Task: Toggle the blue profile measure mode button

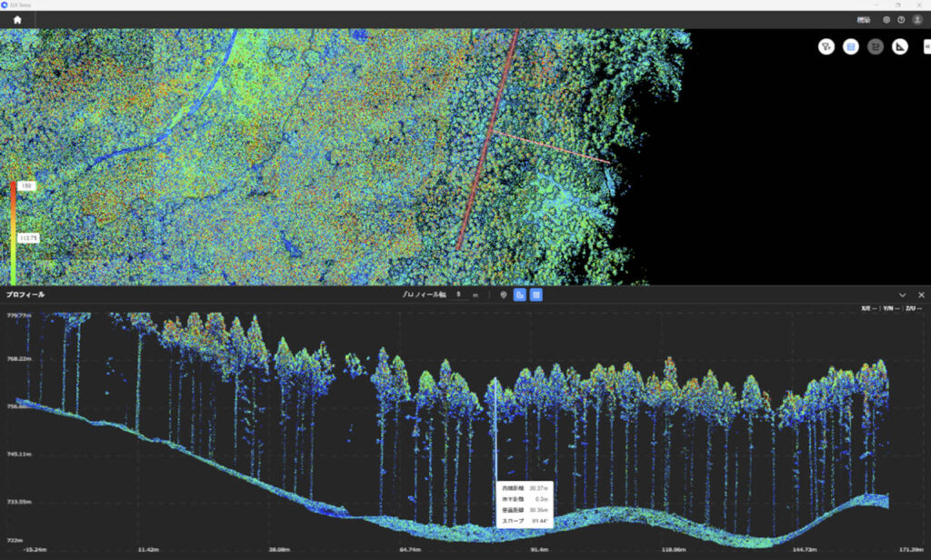Action: 520,295
